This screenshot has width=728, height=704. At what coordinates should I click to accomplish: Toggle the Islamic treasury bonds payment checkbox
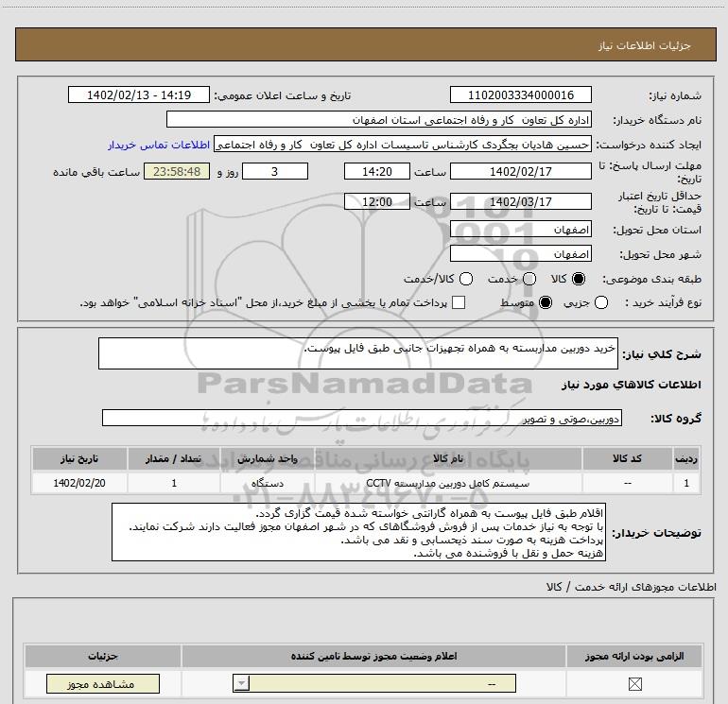click(x=459, y=302)
